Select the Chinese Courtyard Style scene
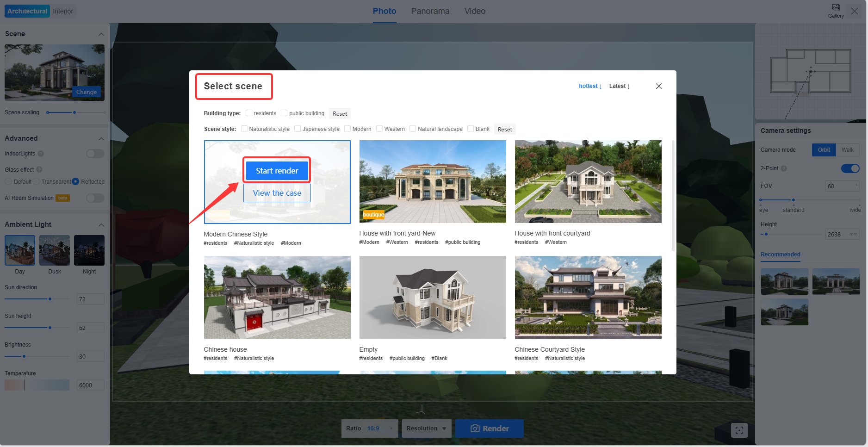Image resolution: width=868 pixels, height=447 pixels. 588,298
